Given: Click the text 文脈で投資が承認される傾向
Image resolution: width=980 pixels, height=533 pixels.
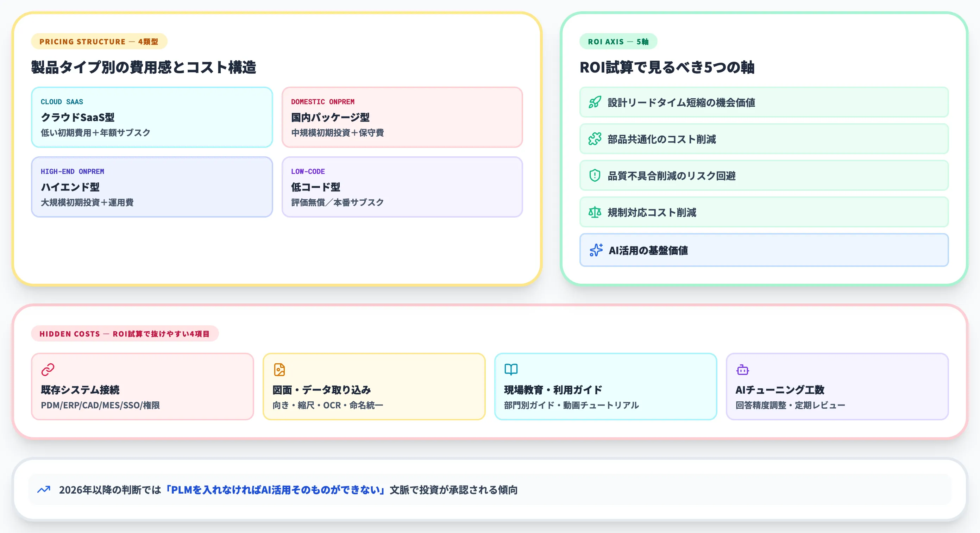Looking at the screenshot, I should tap(453, 489).
